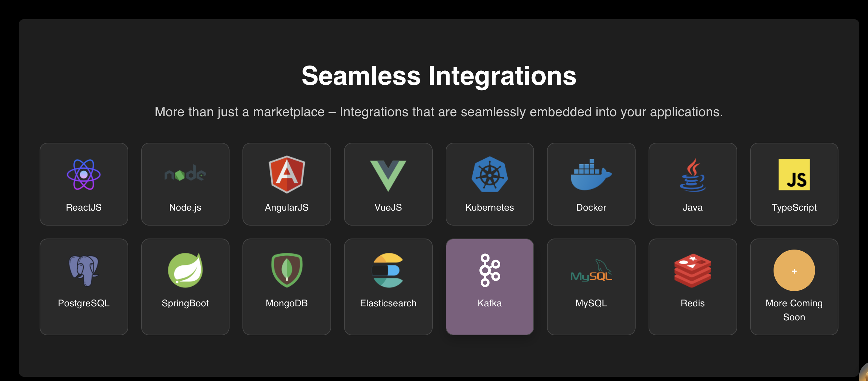Click the PostgreSQL elephant icon

(83, 270)
